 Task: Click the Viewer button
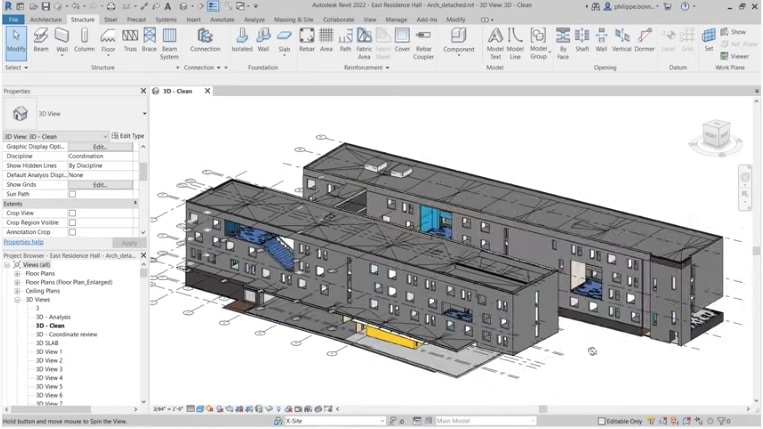click(x=735, y=56)
